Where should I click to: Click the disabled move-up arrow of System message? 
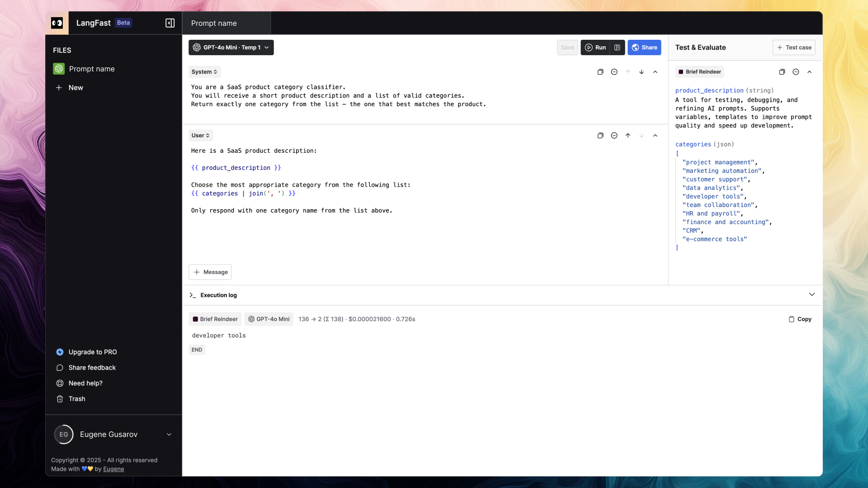tap(628, 72)
